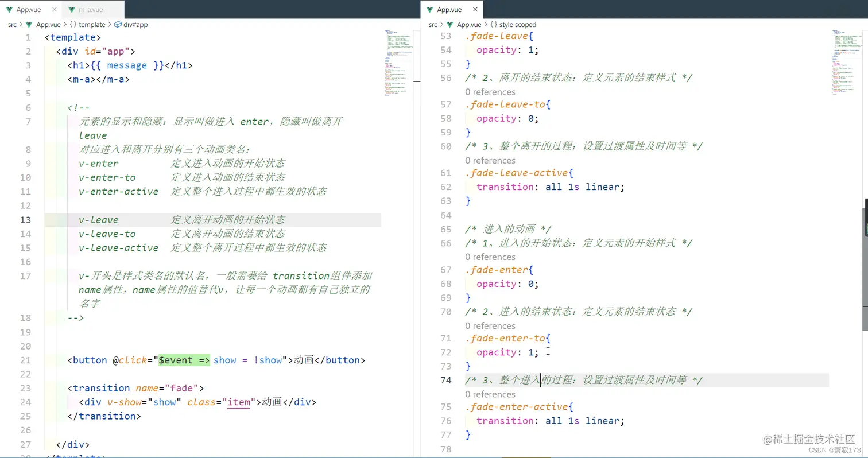Click '<div id="app">' on line 2

click(x=96, y=51)
